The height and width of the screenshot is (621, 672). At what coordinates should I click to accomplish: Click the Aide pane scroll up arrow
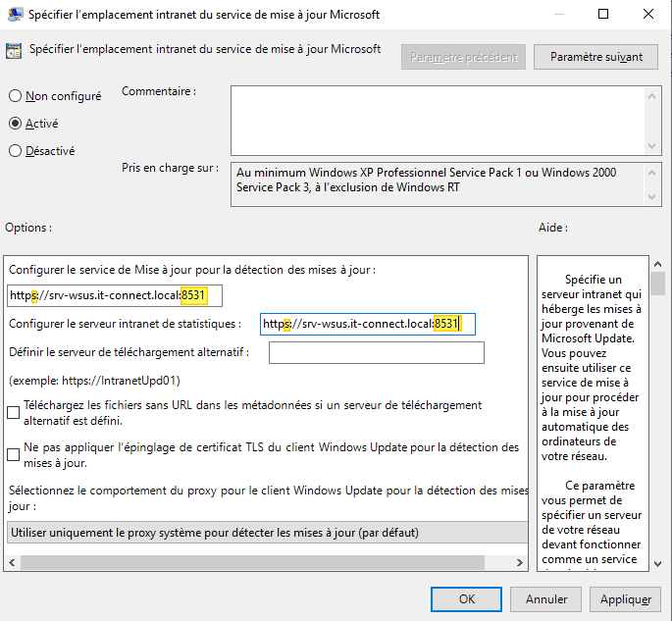point(657,264)
